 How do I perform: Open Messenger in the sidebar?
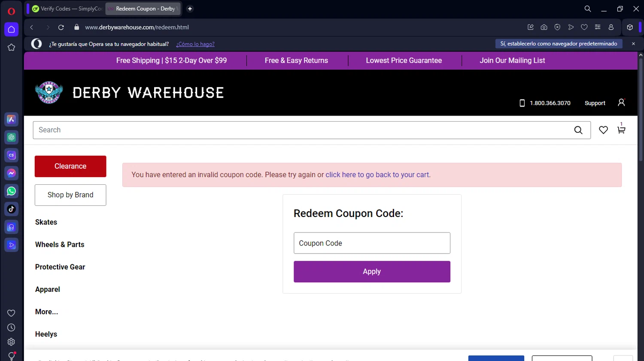pos(12,173)
